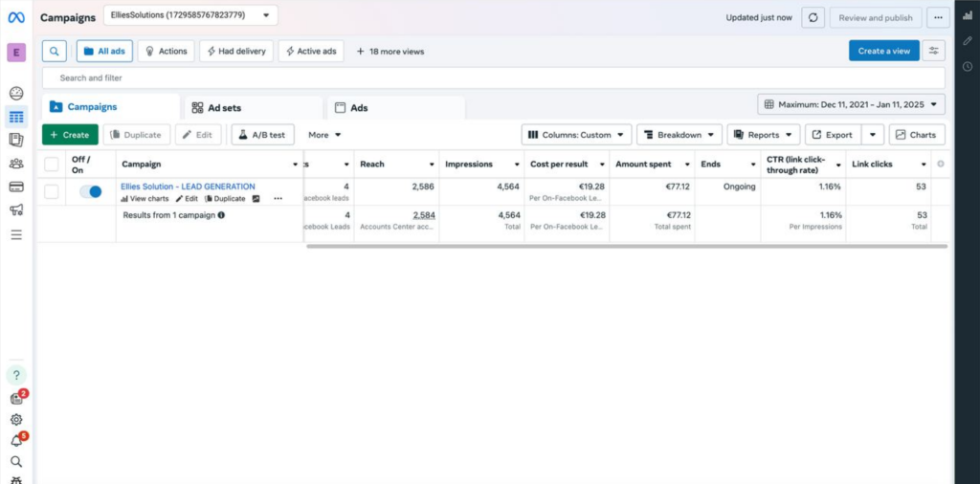Open the E account avatar
Screen dimensions: 980x484
(16, 53)
